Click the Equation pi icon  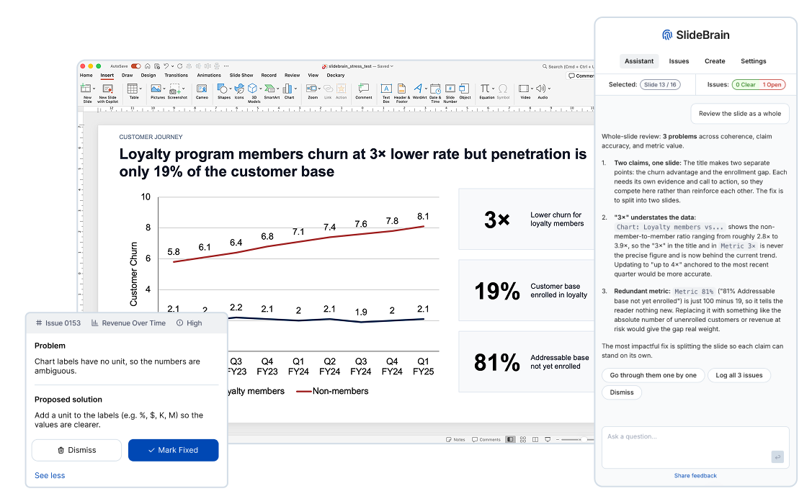point(484,88)
